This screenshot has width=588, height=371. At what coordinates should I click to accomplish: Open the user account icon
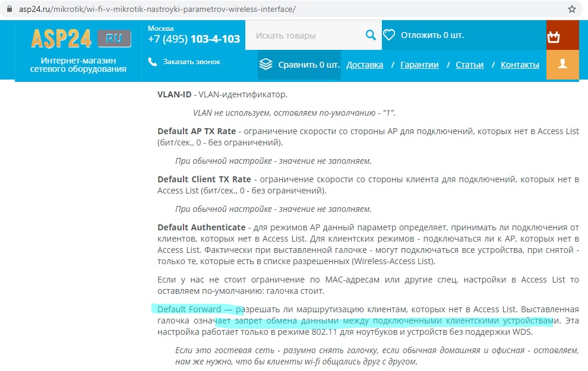(x=562, y=64)
